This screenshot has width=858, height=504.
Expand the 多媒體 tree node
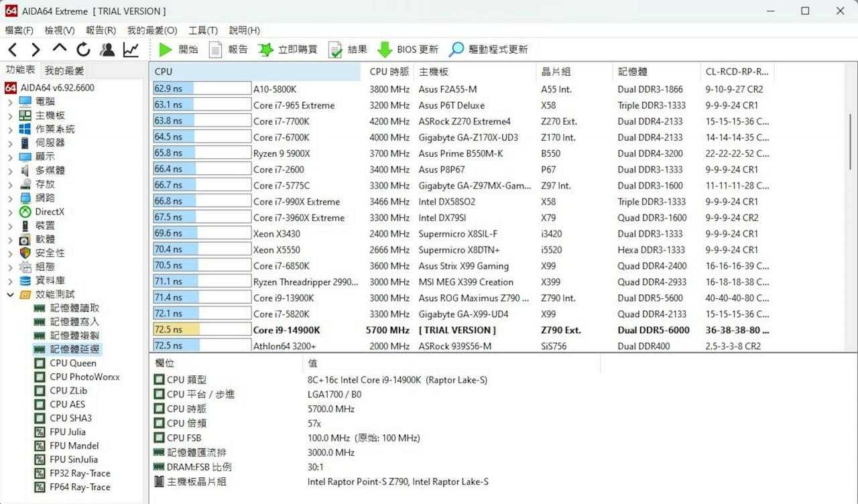pyautogui.click(x=10, y=170)
